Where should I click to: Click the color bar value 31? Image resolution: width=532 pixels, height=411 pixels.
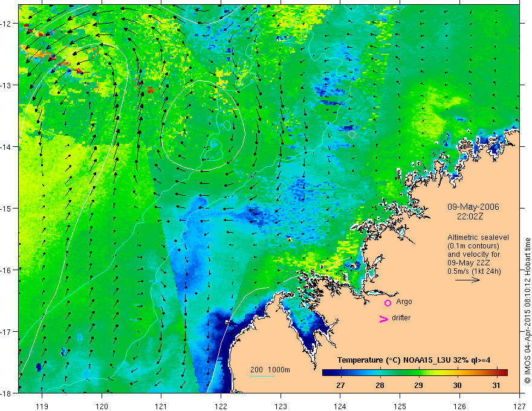pyautogui.click(x=496, y=385)
